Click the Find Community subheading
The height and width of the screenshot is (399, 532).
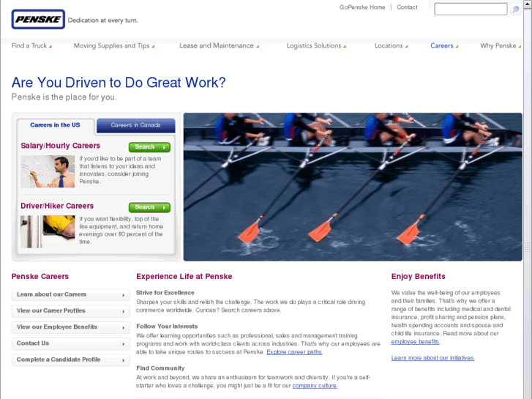coord(160,368)
